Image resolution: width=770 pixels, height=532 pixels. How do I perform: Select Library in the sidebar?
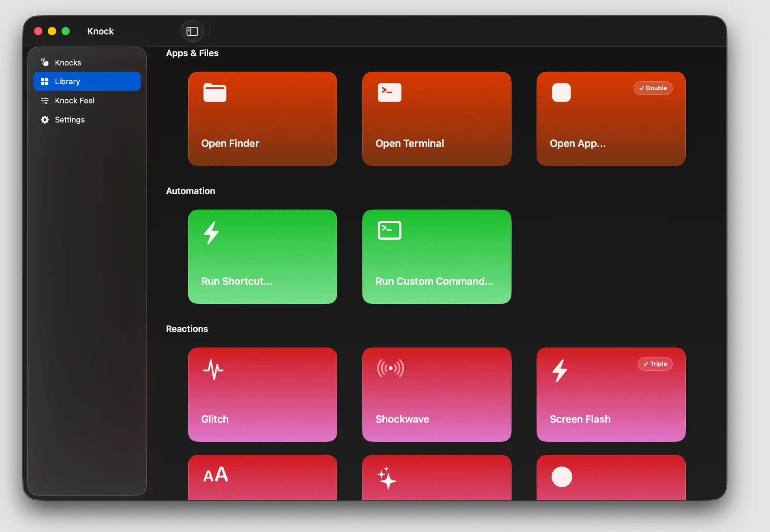coord(87,81)
